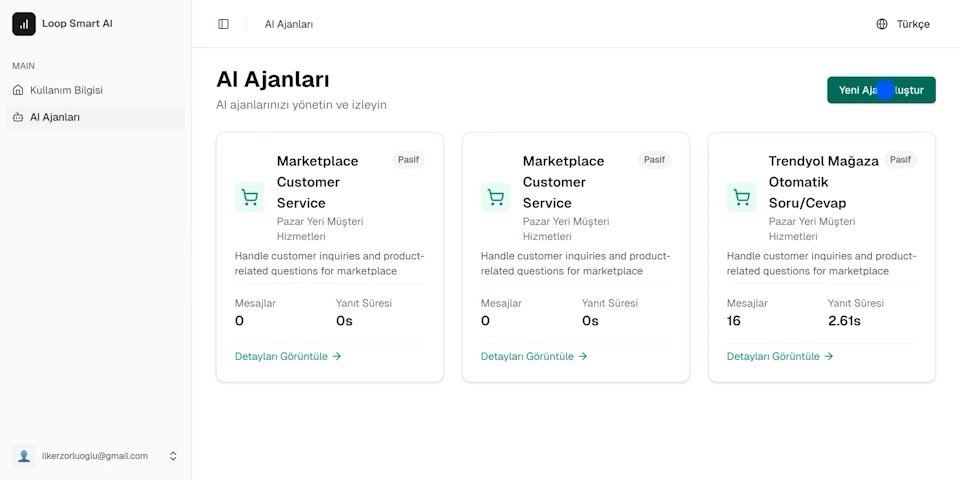Viewport: 960px width, 480px height.
Task: Click Pazar Yeri Müşteri Hizmetleri on Trendyol card
Action: [812, 229]
